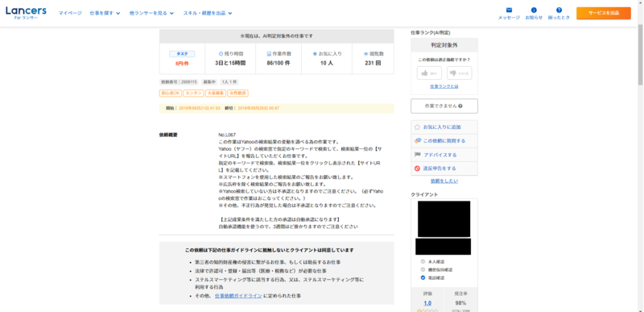Click the この依頼に質問する text link
Image resolution: width=644 pixels, height=312 pixels.
point(444,141)
